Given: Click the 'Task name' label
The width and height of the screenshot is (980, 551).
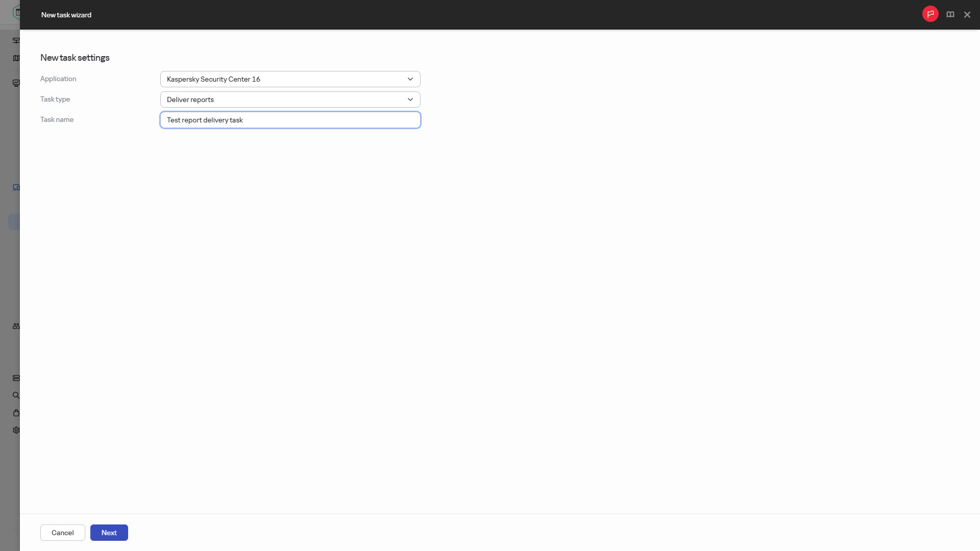Looking at the screenshot, I should [57, 119].
